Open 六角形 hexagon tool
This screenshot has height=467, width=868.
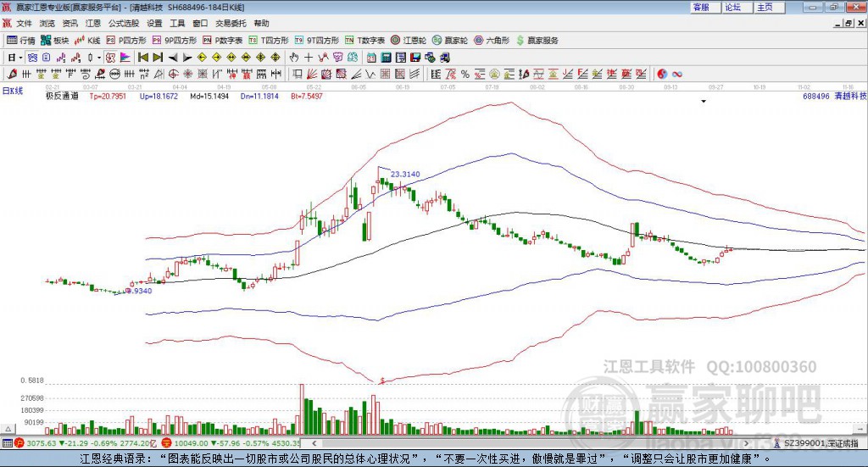(492, 41)
